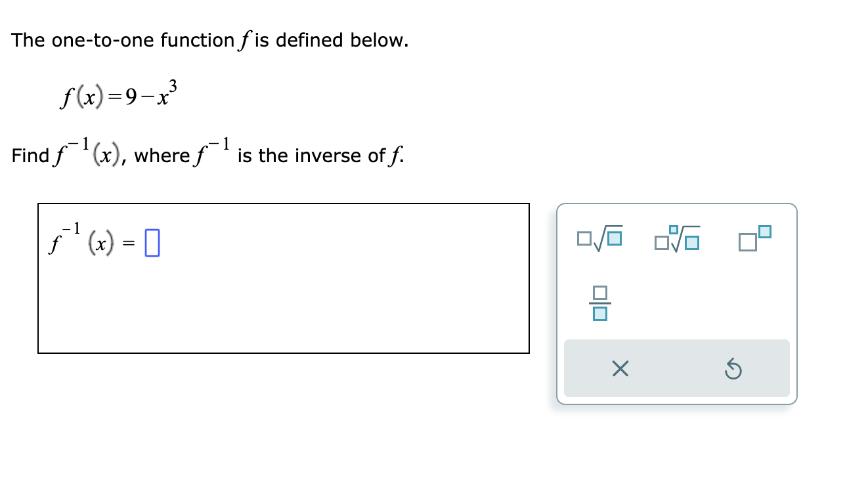Click the clear-all button on the palette
This screenshot has width=868, height=495.
[x=619, y=369]
